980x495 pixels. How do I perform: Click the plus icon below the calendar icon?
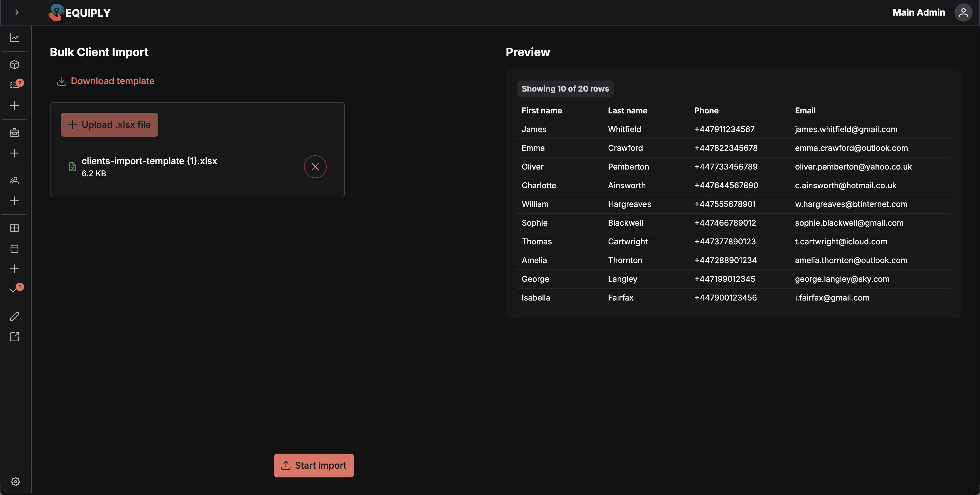[14, 268]
